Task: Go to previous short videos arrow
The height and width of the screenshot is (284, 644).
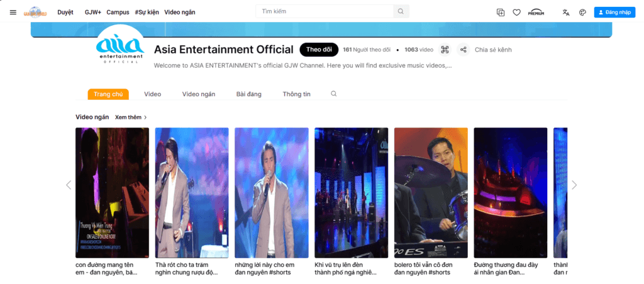Action: click(x=69, y=185)
